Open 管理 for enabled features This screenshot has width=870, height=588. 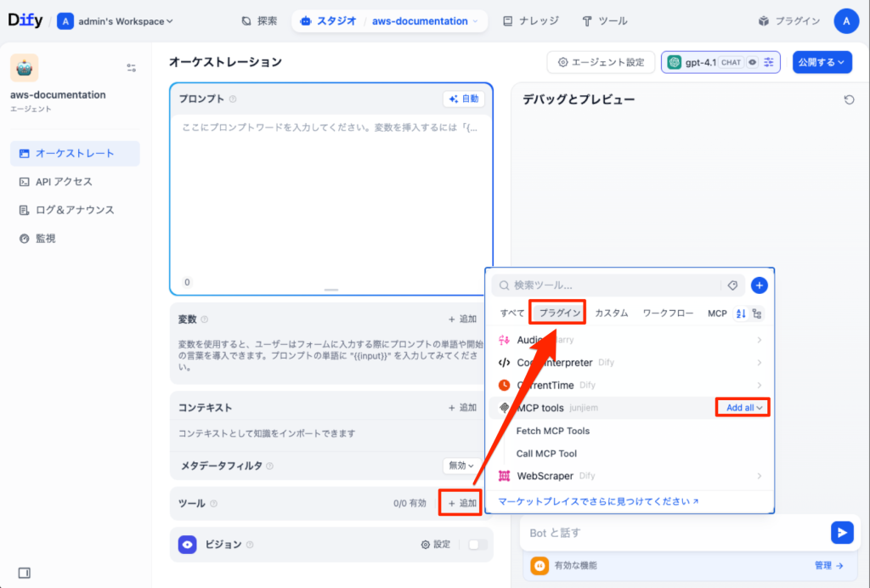tap(829, 565)
